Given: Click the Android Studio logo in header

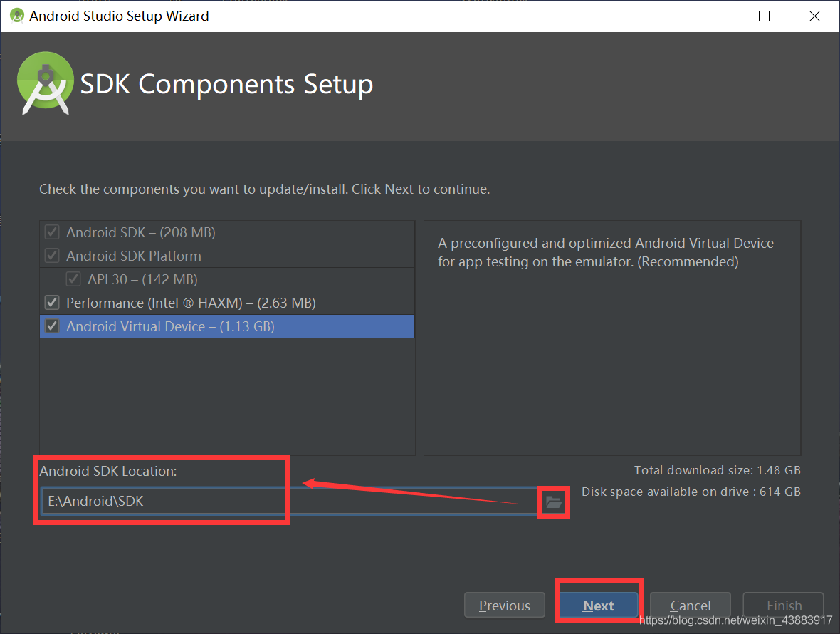Looking at the screenshot, I should coord(46,83).
